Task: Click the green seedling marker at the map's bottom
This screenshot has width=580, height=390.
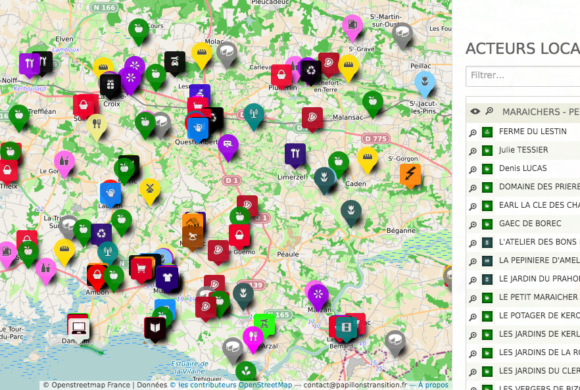Action: click(x=246, y=371)
